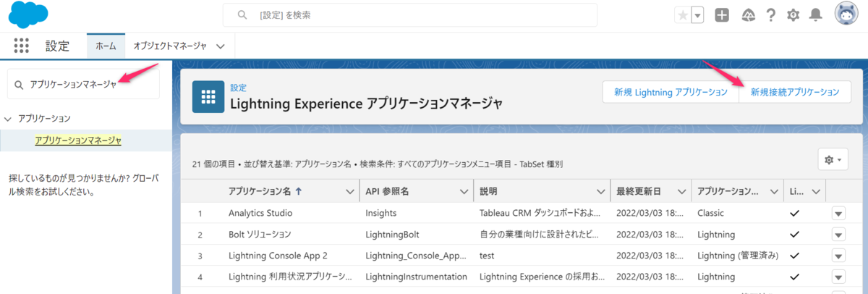This screenshot has height=294, width=868.
Task: Collapse the アプリケーション tree section
Action: click(x=8, y=118)
